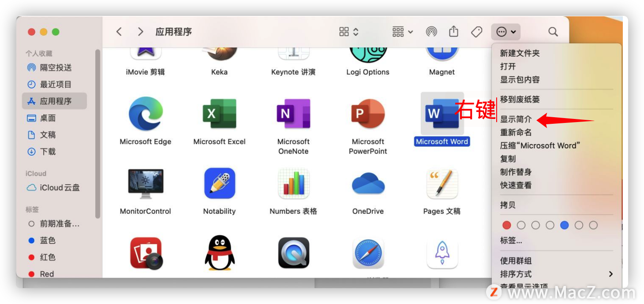The width and height of the screenshot is (644, 304).
Task: Select the Safari compass app icon
Action: (368, 253)
